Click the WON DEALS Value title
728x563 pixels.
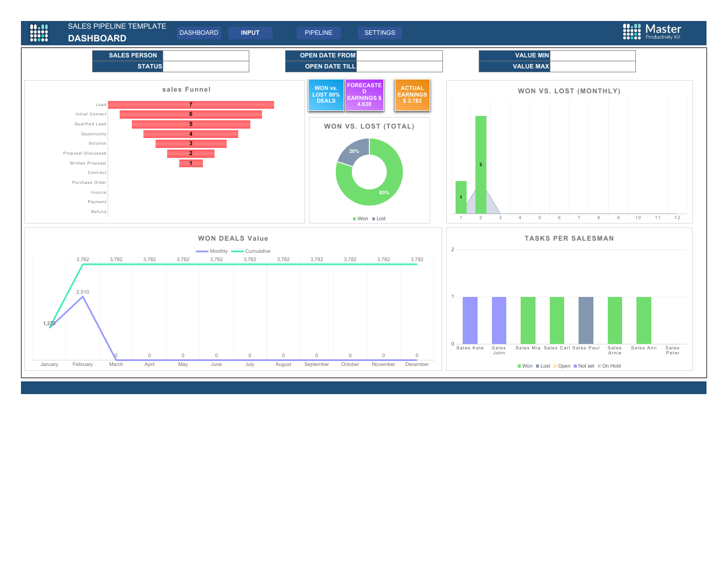[x=233, y=238]
